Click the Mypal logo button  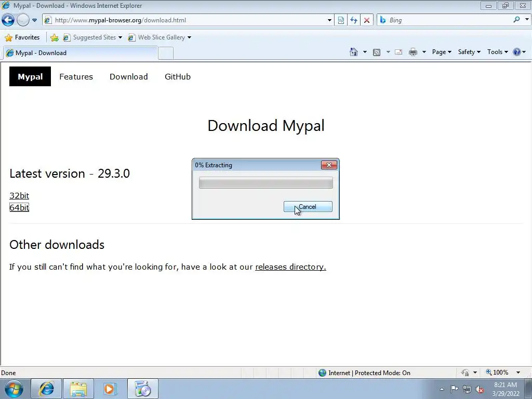click(30, 76)
